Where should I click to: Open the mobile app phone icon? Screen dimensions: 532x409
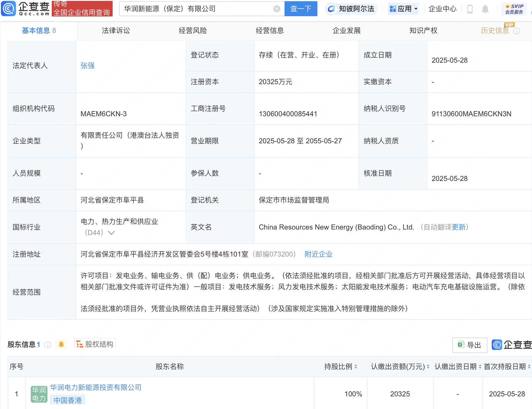click(470, 9)
